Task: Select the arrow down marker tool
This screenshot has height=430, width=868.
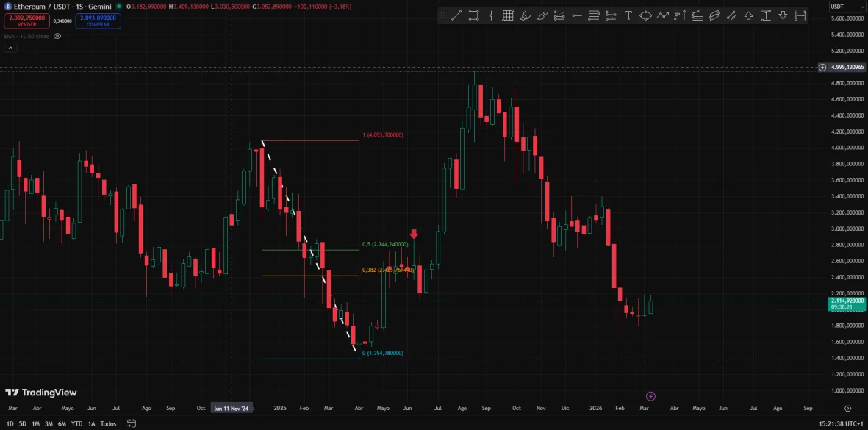Action: coord(783,15)
